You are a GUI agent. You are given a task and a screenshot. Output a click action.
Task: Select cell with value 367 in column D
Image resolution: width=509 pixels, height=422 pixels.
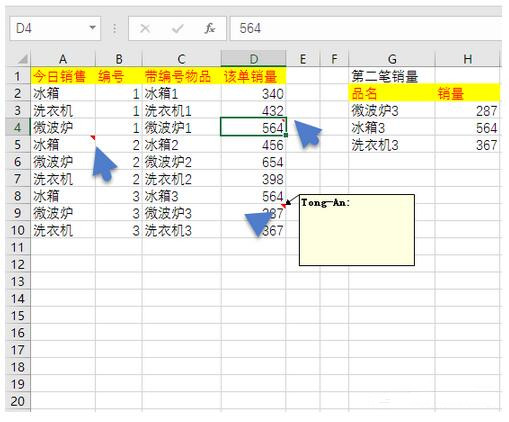click(253, 230)
